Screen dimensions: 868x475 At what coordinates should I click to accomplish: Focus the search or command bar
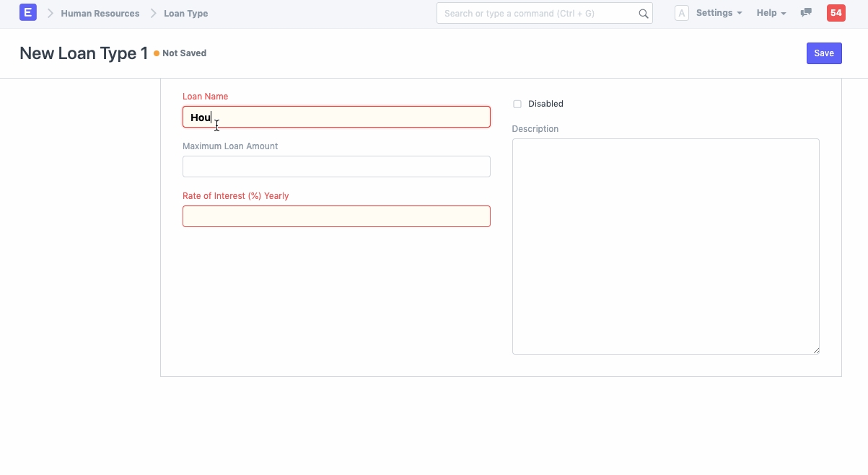(x=538, y=14)
